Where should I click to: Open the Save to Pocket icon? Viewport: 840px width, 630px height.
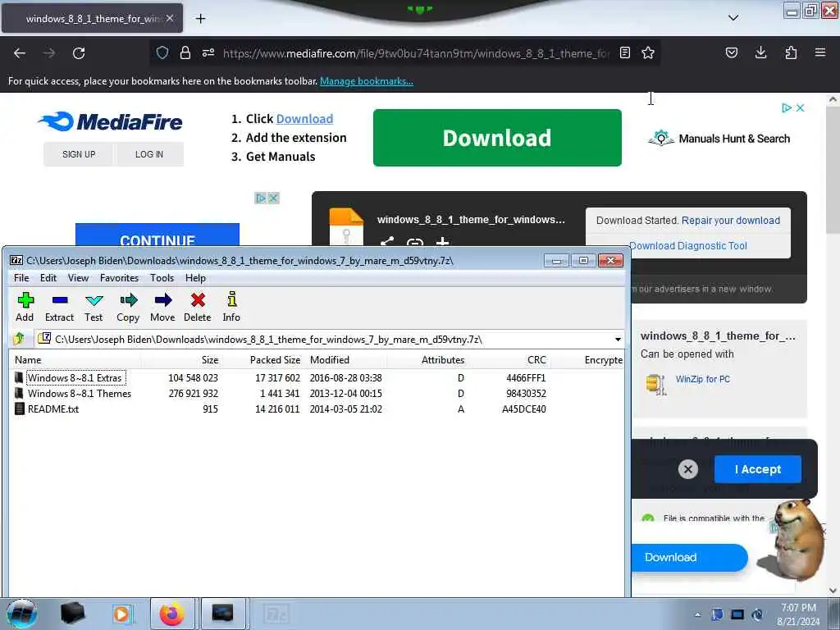[731, 52]
